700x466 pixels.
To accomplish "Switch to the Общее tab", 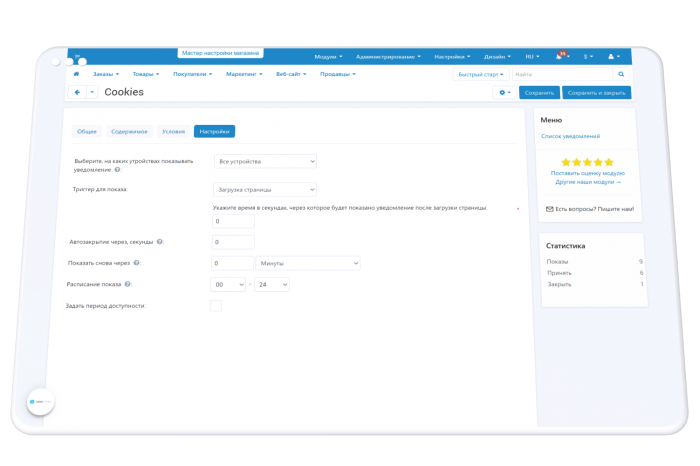I will click(87, 131).
